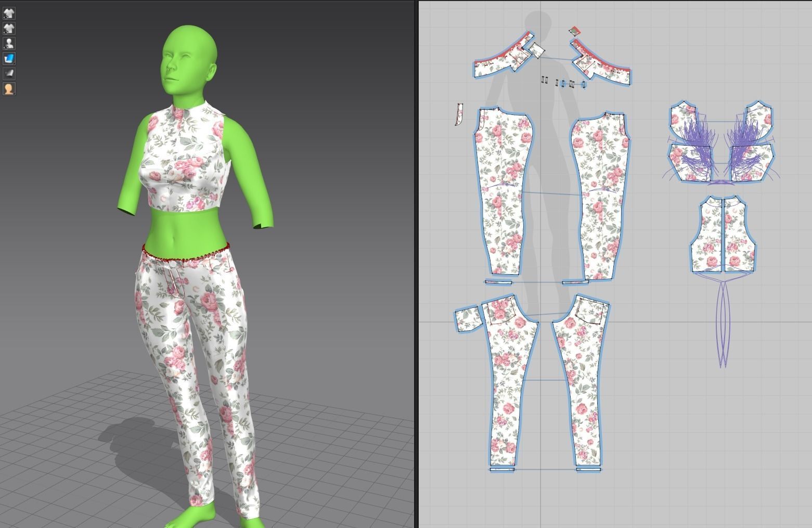Screen dimensions: 812x528
Task: Toggle the second shirt visibility icon
Action: [x=9, y=28]
